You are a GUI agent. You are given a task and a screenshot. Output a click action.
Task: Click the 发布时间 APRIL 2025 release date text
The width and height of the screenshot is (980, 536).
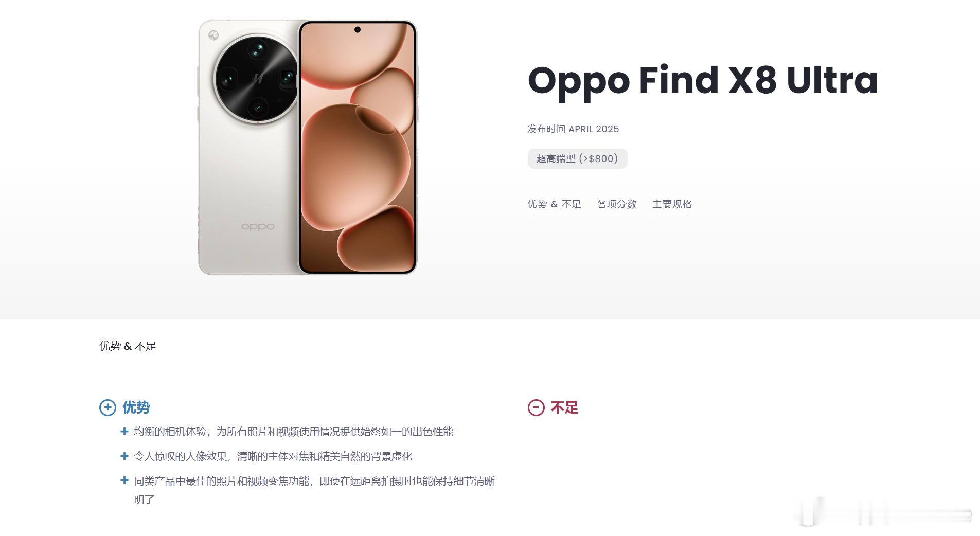pyautogui.click(x=573, y=129)
